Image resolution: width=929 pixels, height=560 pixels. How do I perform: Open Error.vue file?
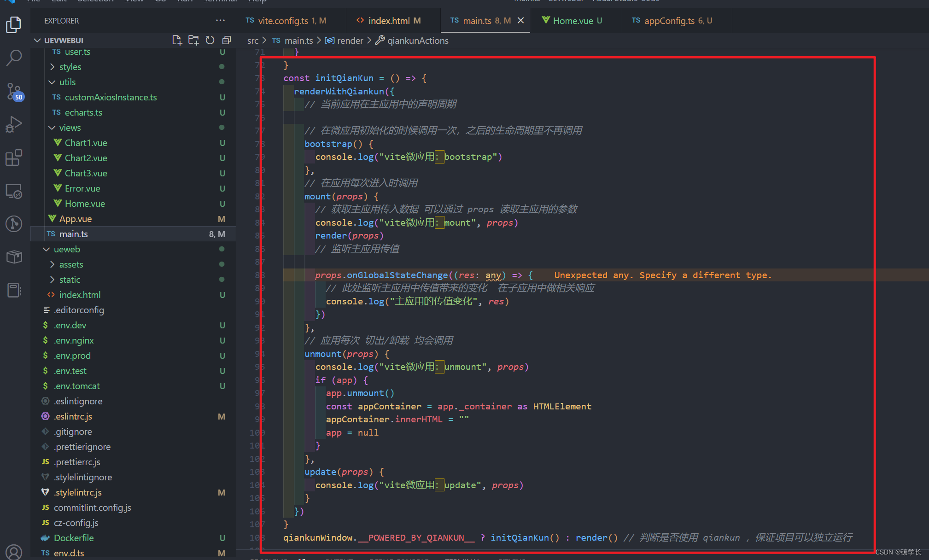tap(134, 188)
